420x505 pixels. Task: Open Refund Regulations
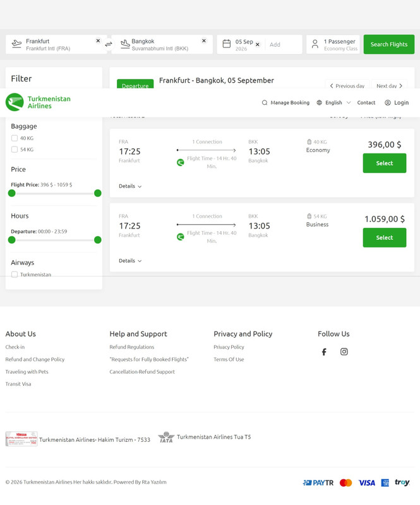tap(132, 347)
